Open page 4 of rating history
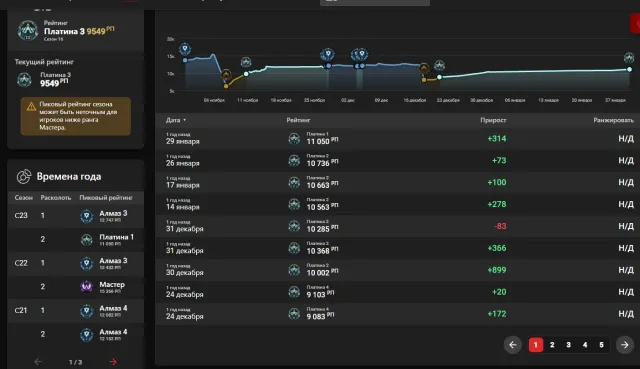Viewport: 640px width, 369px height. (585, 345)
